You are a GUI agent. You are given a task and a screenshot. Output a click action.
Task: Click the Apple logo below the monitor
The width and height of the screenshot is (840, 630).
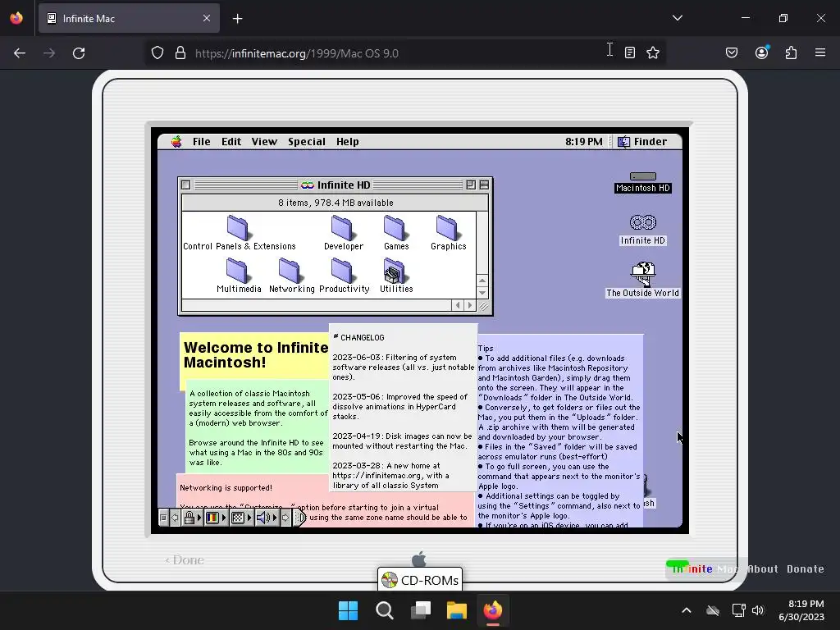coord(419,559)
